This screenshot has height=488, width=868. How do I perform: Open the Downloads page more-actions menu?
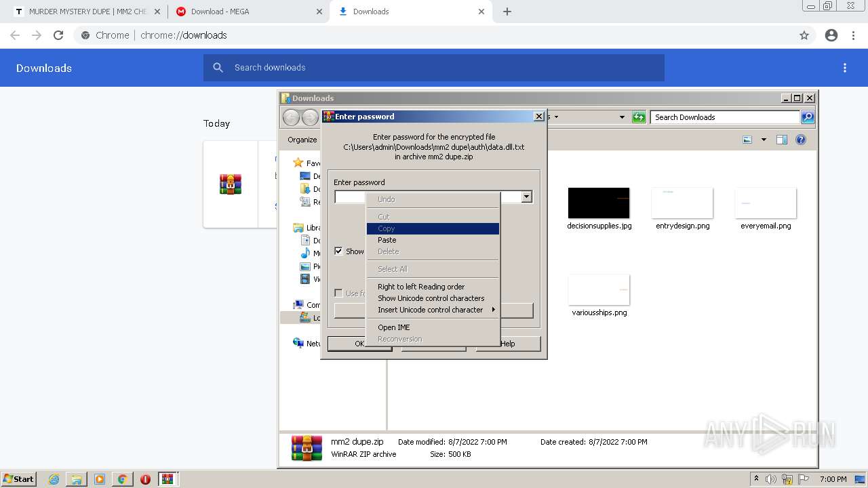coord(845,68)
